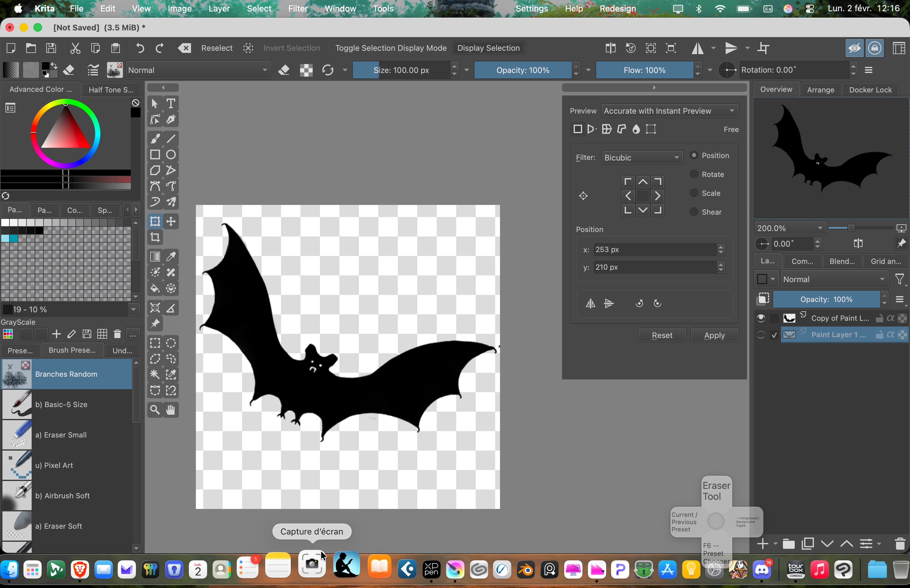Flip selection horizontally in transform options
The width and height of the screenshot is (910, 588).
coord(590,303)
